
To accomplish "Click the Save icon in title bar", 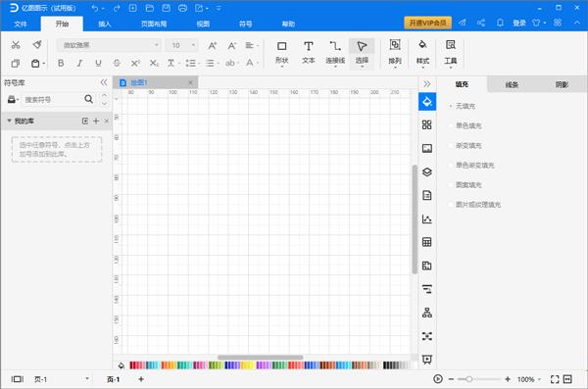I will [167, 8].
